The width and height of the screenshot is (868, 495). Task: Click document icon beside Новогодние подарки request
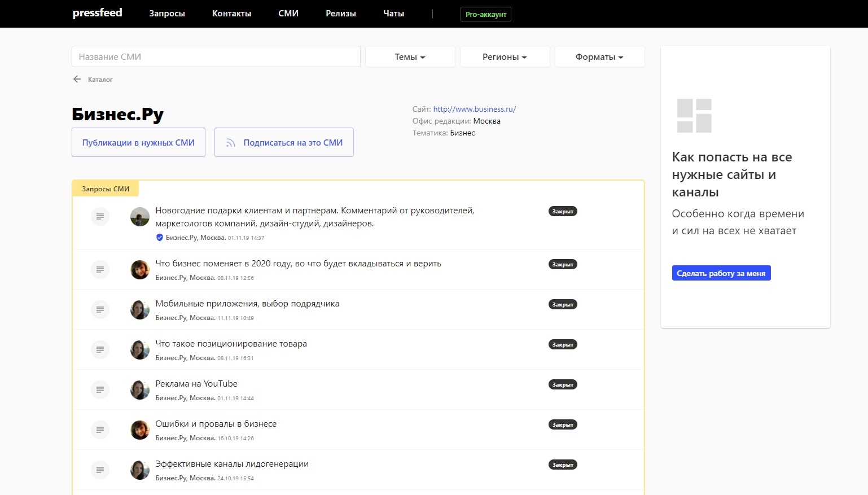[x=100, y=216]
